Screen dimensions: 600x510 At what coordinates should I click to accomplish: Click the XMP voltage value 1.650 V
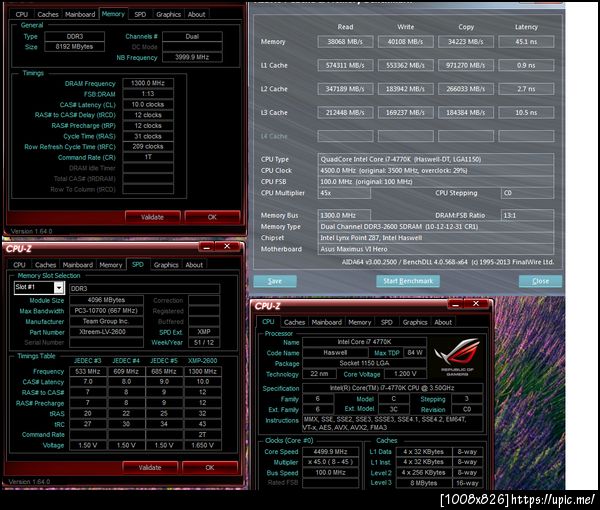tap(202, 445)
